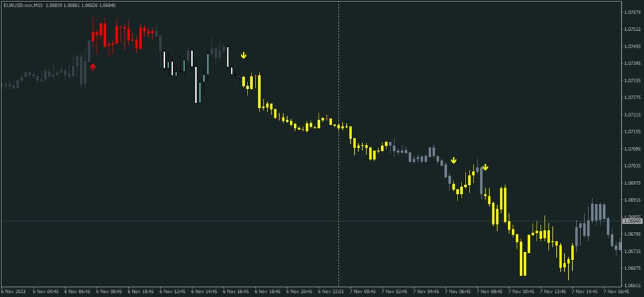This screenshot has height=297, width=644.
Task: Click the 1.06915 price axis label
Action: pos(633,200)
